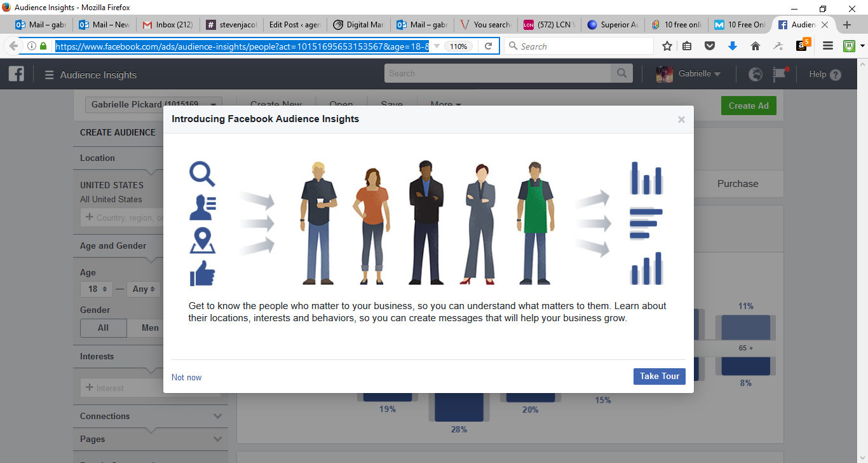868x463 pixels.
Task: Click the green padlock security icon
Action: tap(43, 46)
